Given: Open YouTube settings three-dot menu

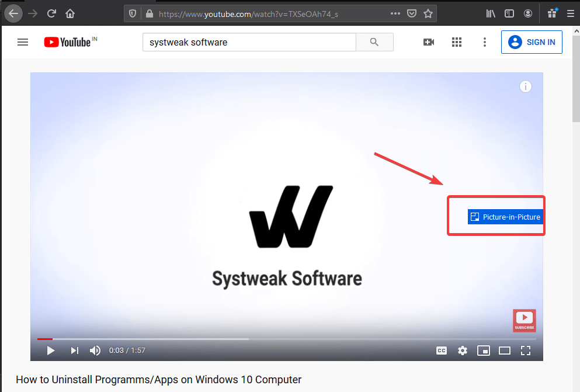Looking at the screenshot, I should [485, 42].
